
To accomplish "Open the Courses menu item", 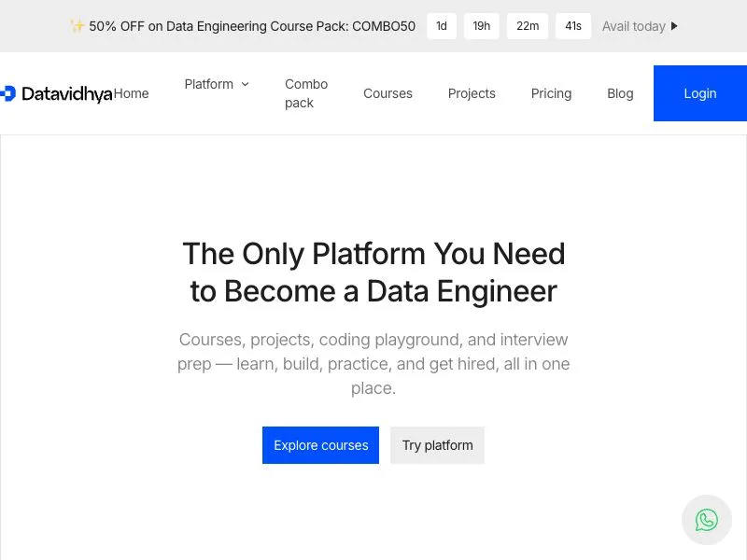I will pyautogui.click(x=388, y=94).
